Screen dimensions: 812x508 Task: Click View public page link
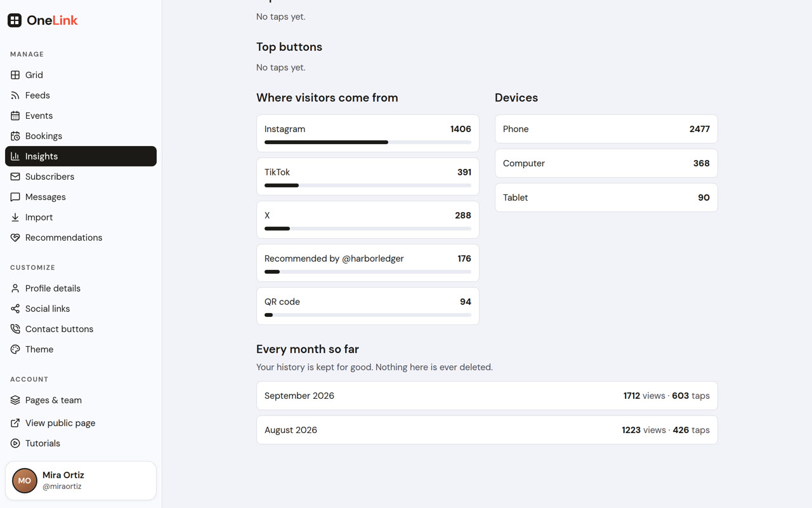tap(81, 423)
